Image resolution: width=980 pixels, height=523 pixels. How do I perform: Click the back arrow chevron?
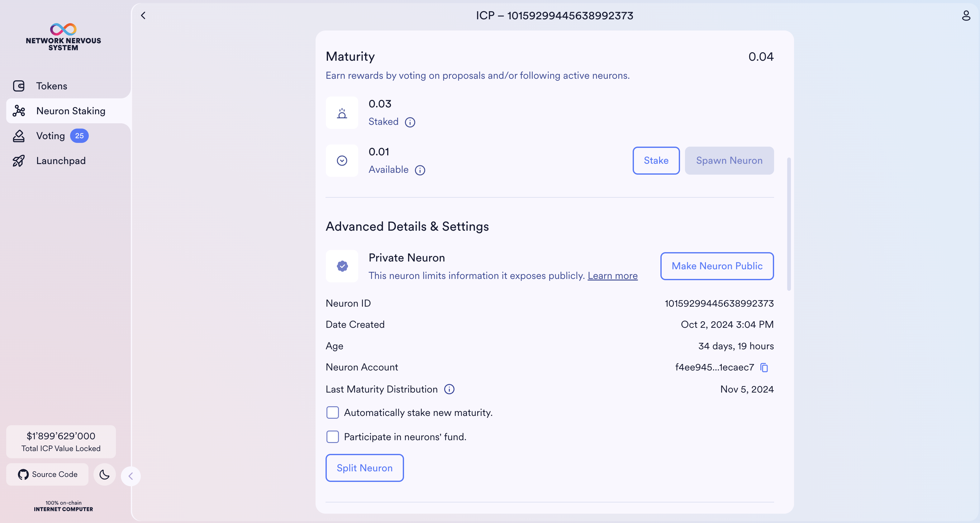(143, 16)
